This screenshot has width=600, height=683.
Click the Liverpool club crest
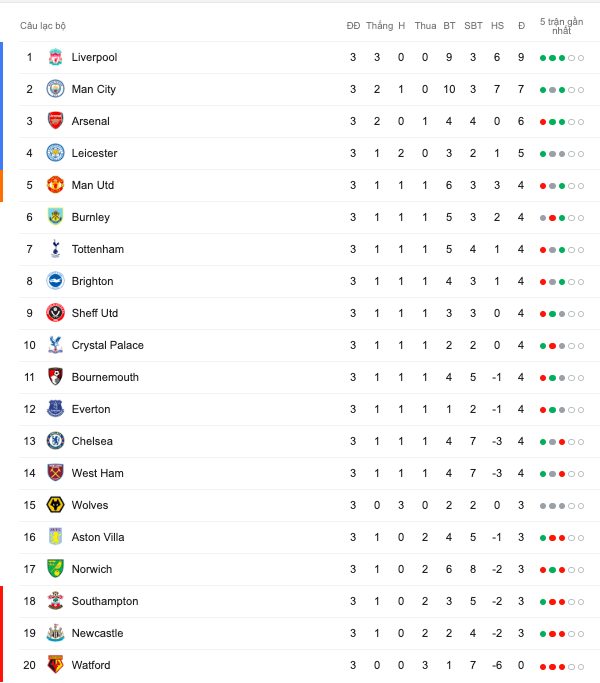pos(56,57)
